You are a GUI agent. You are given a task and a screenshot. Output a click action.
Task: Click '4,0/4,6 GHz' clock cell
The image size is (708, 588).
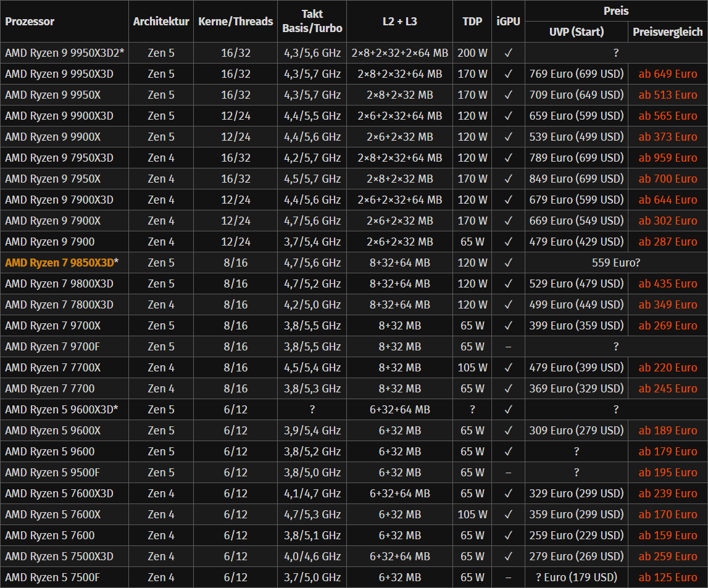pyautogui.click(x=312, y=557)
